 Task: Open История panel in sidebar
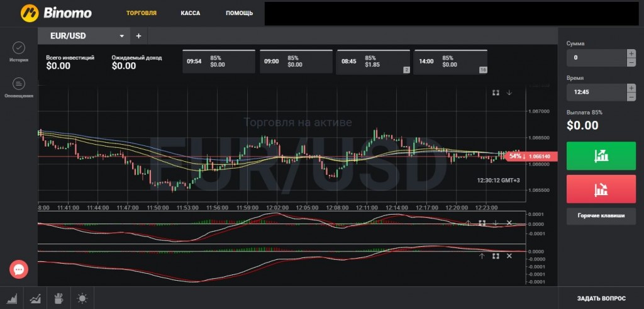(x=19, y=52)
